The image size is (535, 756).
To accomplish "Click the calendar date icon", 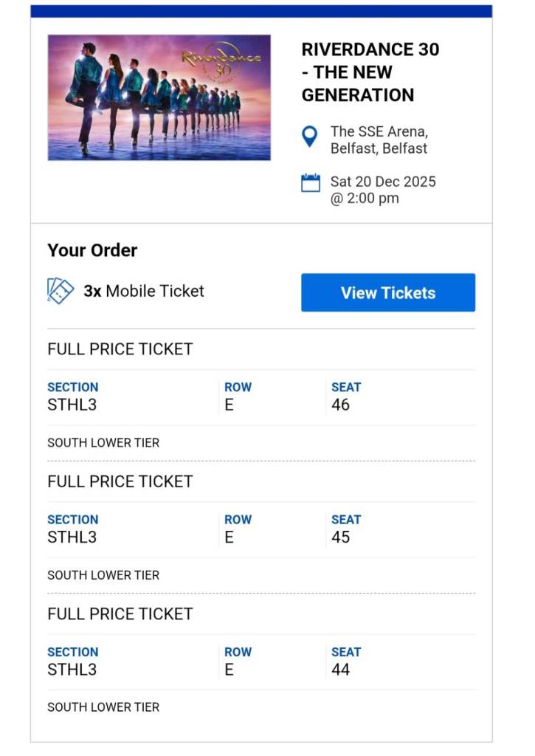I will pos(311,183).
